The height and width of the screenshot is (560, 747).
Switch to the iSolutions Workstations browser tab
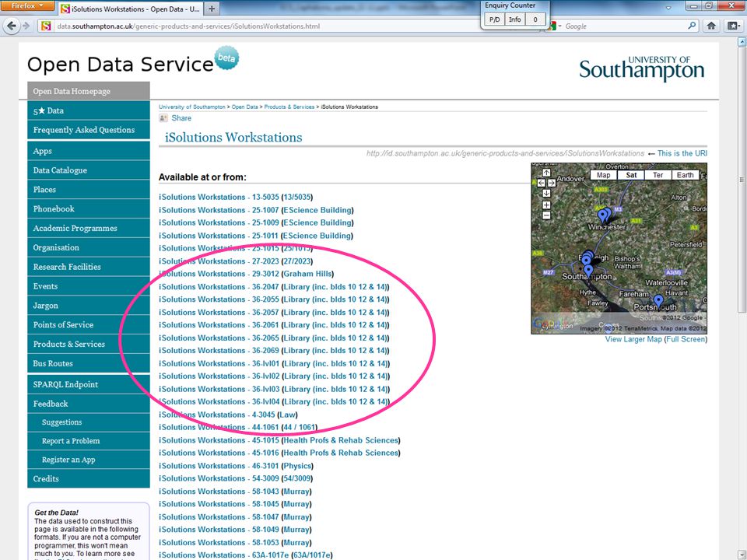pyautogui.click(x=131, y=9)
